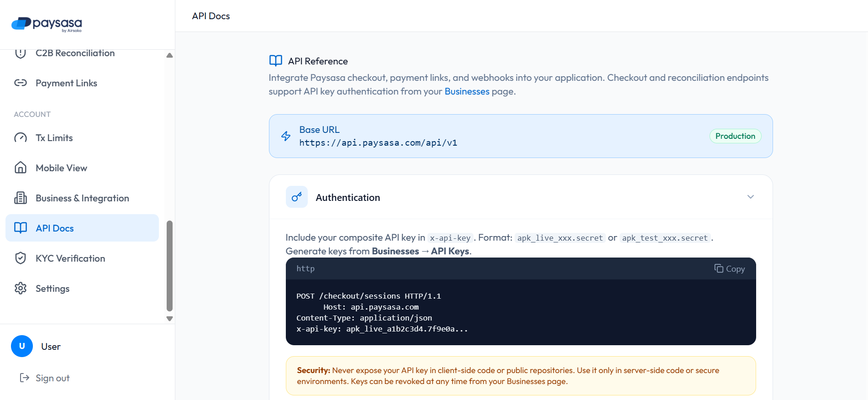Click the bold API Keys text
Image resolution: width=868 pixels, height=400 pixels.
coord(450,251)
